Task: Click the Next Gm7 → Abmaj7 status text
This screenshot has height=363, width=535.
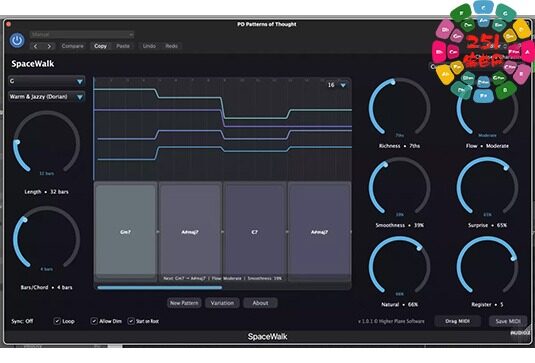Action: [x=222, y=278]
